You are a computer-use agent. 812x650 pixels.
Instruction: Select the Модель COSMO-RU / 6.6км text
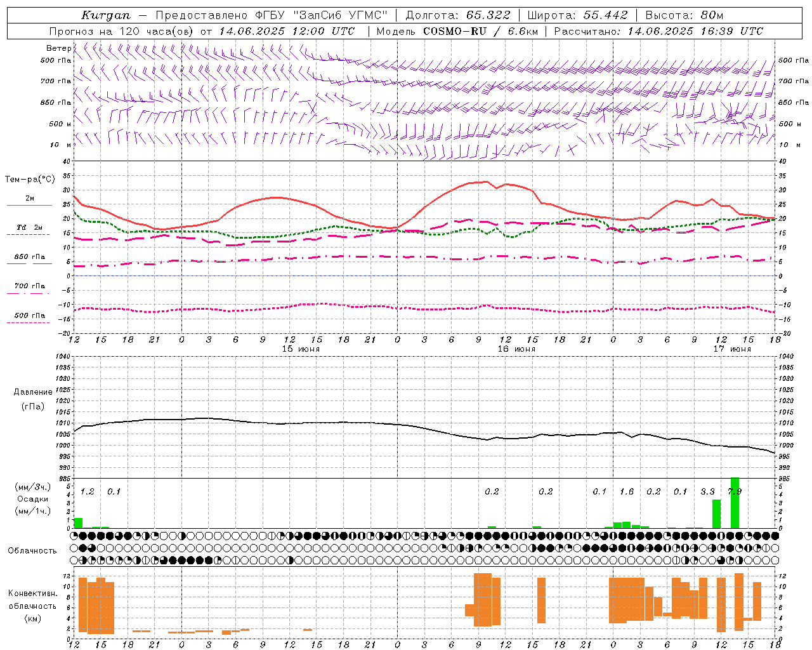pos(457,31)
